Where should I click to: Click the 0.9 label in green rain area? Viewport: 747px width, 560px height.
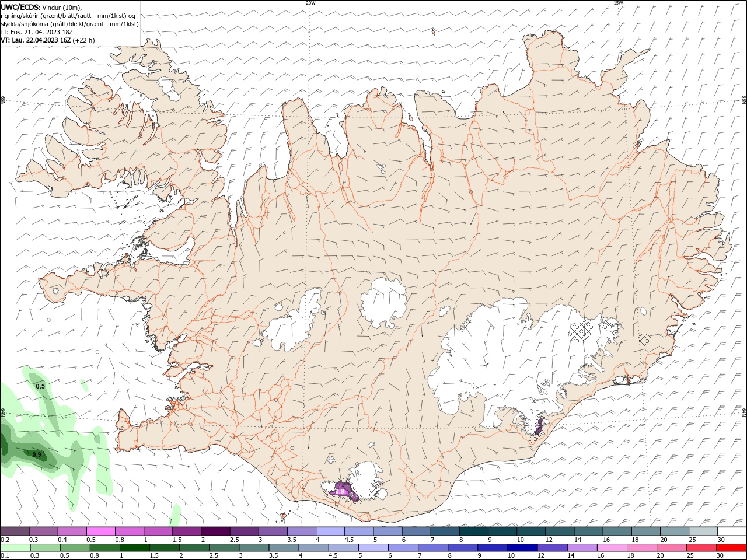37,454
